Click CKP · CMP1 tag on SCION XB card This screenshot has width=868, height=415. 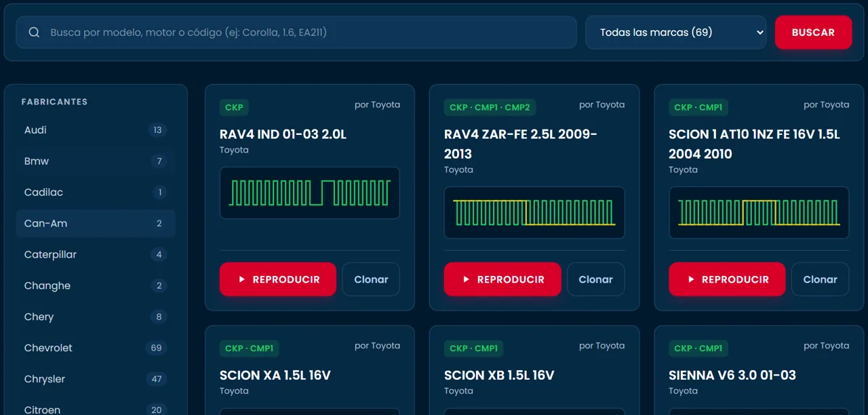coord(474,349)
